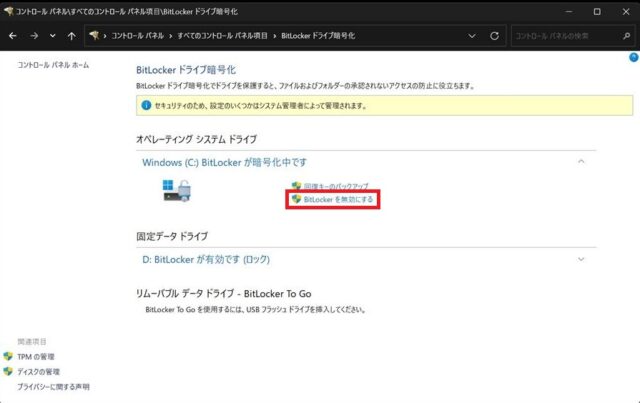Click the Windows drive lock icon
Viewport: 640px width, 403px height.
[177, 191]
